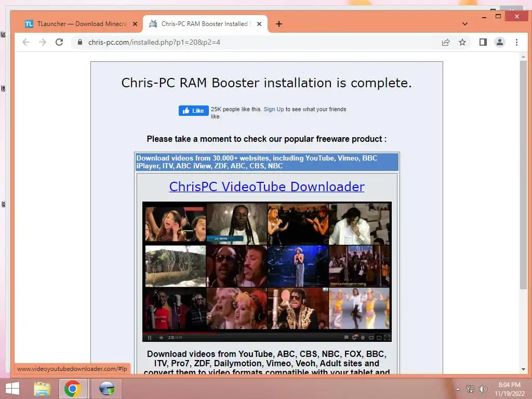
Task: Click the page vertical scrollbar
Action: pos(523,175)
